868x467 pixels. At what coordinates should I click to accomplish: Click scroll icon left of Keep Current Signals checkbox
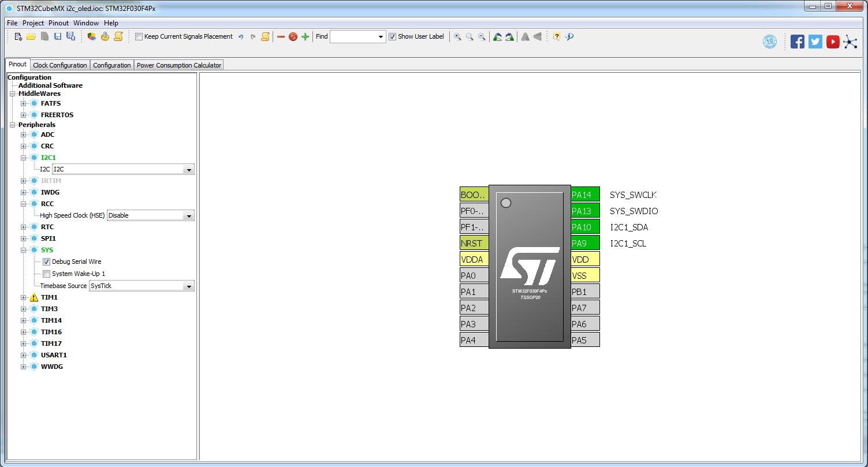coord(118,36)
